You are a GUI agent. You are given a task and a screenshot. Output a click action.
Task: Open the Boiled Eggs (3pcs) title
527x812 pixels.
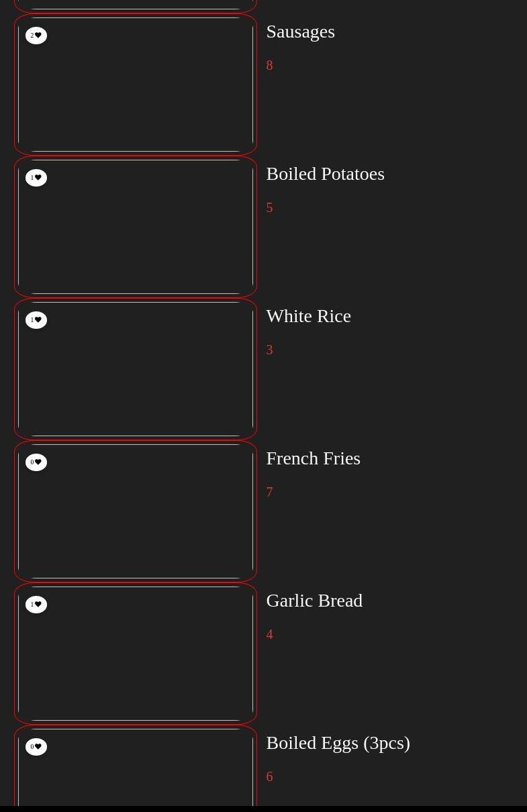click(x=338, y=743)
